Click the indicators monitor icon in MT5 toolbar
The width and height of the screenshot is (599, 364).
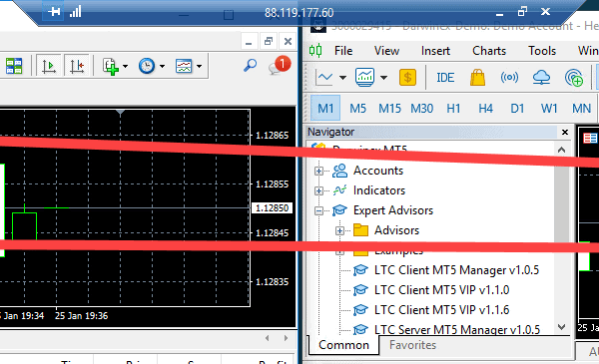(x=364, y=78)
